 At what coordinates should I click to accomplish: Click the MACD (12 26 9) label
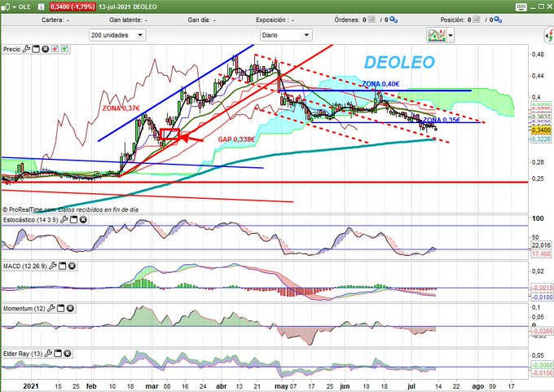[x=24, y=266]
